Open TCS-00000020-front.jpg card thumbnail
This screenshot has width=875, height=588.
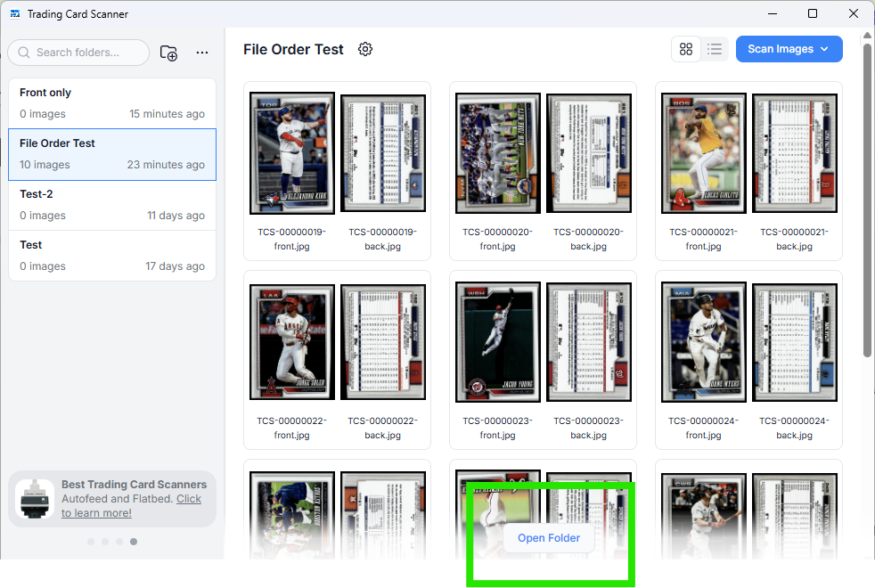498,153
